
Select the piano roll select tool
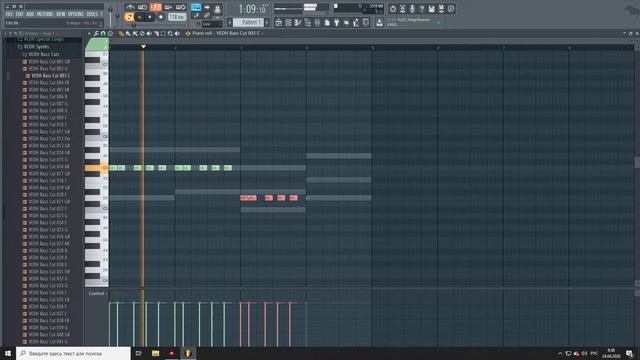163,33
